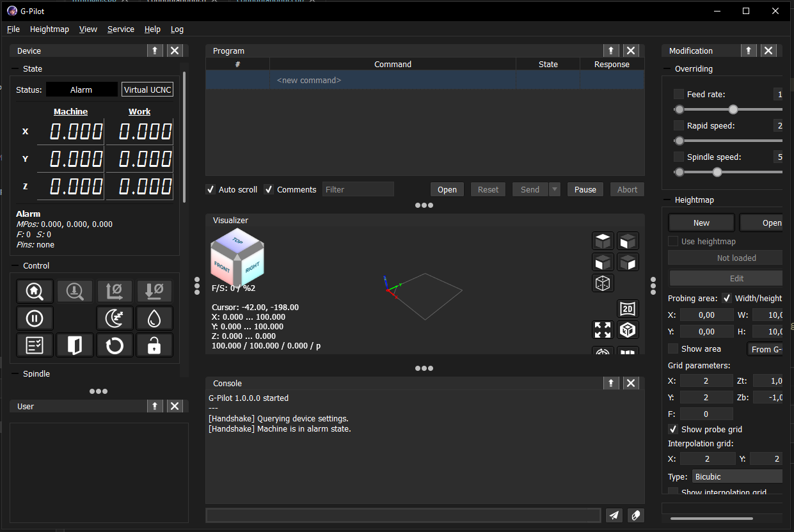Enable Auto scroll in the Program panel
The width and height of the screenshot is (794, 532).
tap(210, 189)
